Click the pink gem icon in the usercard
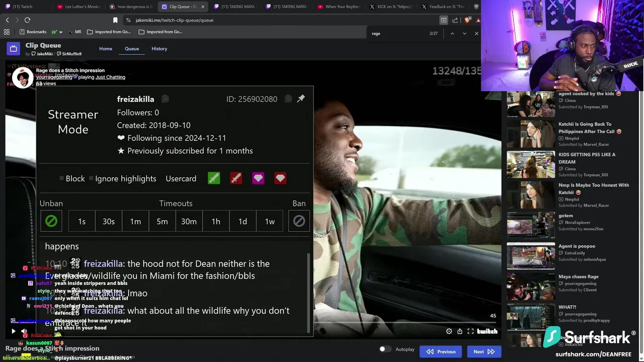Image resolution: width=644 pixels, height=362 pixels. tap(258, 178)
